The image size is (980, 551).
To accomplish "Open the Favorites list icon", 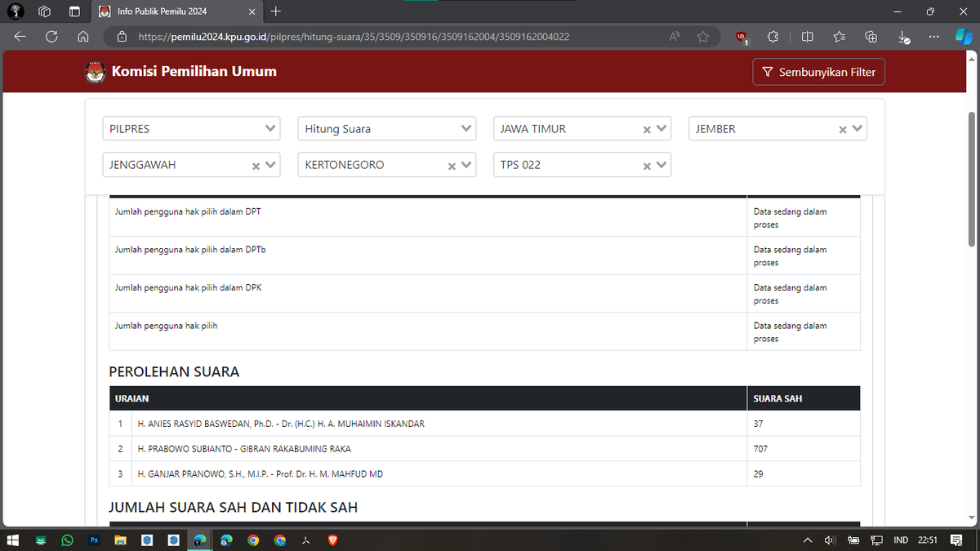I will 840,36.
